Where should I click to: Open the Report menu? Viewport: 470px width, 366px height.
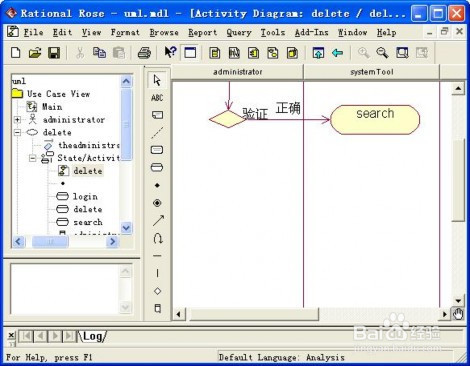202,33
